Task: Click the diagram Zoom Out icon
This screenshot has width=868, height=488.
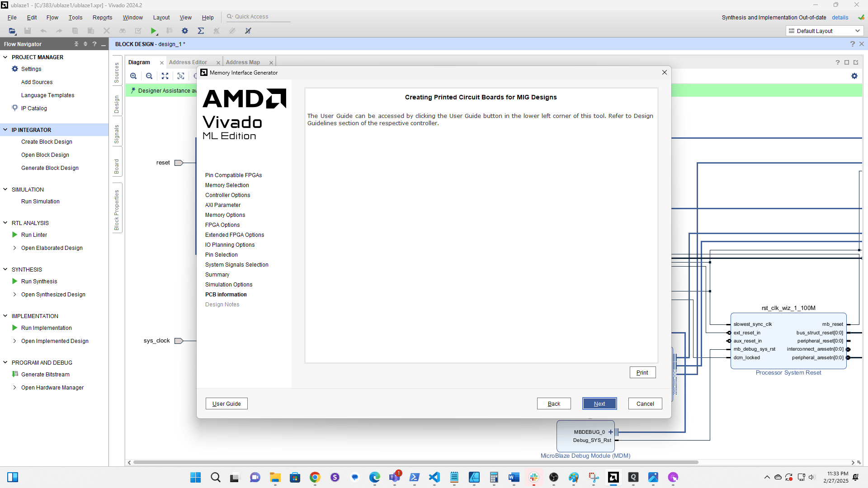Action: click(x=149, y=76)
